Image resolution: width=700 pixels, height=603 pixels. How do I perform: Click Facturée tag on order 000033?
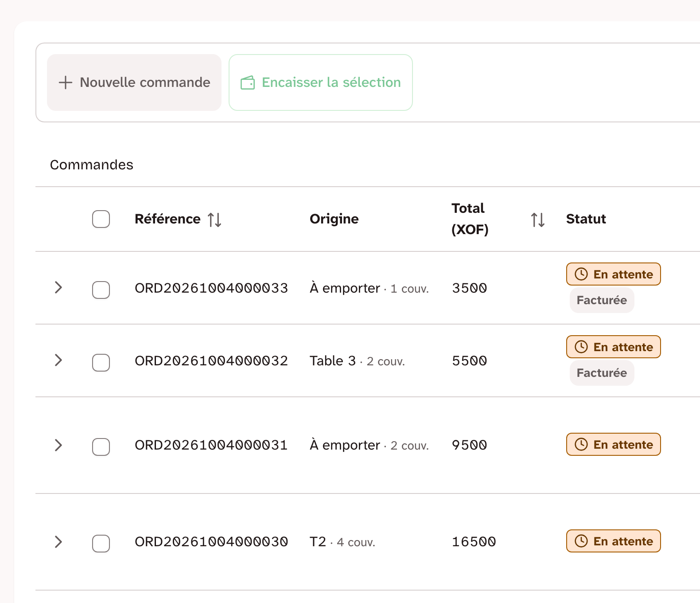[x=602, y=300]
